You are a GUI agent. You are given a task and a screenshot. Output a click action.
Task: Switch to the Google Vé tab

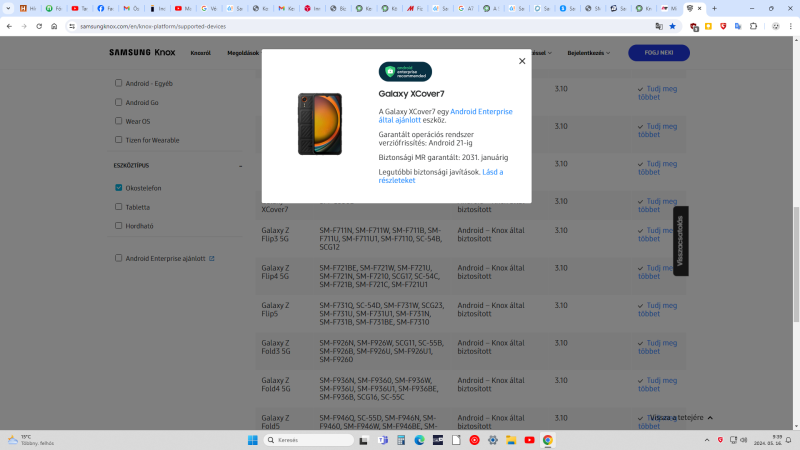point(209,8)
